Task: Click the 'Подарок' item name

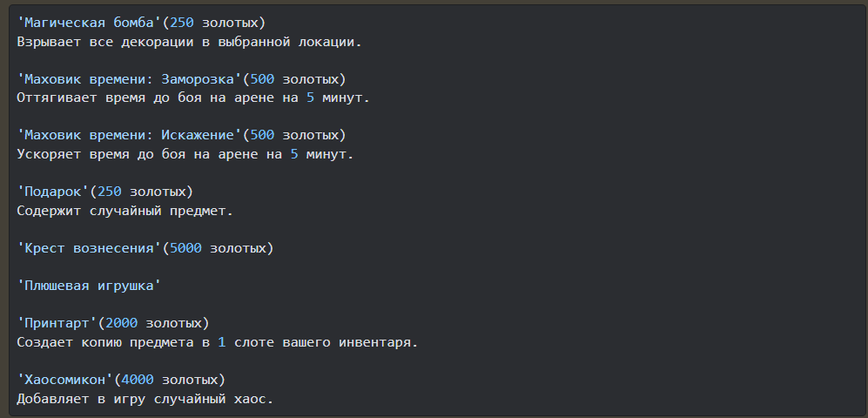Action: click(x=53, y=192)
